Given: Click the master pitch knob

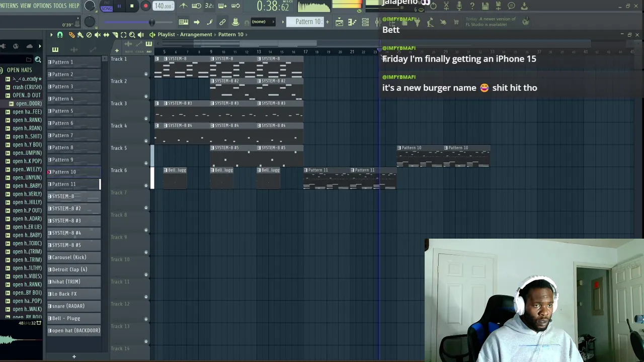Looking at the screenshot, I should tap(90, 22).
